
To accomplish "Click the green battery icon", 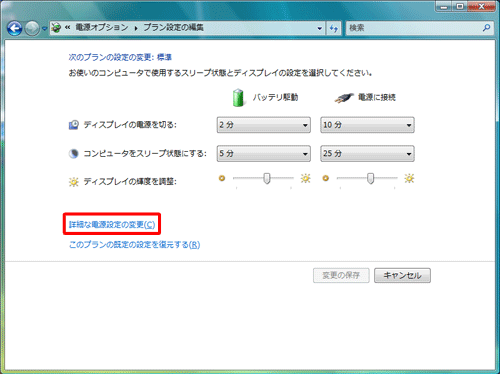I will click(x=238, y=98).
